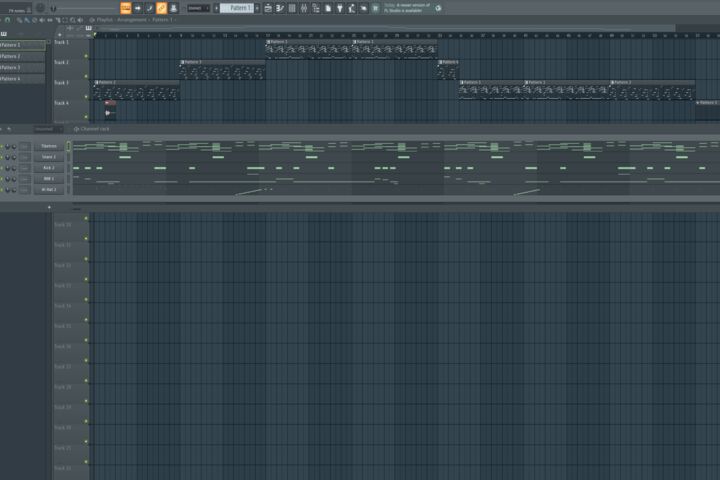Image resolution: width=720 pixels, height=480 pixels.
Task: Click the left knob for Snare 1
Action: click(x=7, y=157)
